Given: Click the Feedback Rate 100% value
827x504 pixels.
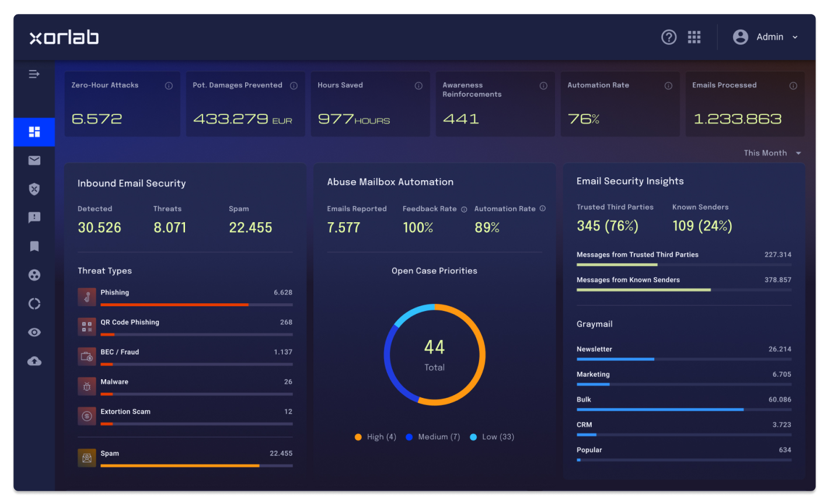Looking at the screenshot, I should pyautogui.click(x=418, y=228).
